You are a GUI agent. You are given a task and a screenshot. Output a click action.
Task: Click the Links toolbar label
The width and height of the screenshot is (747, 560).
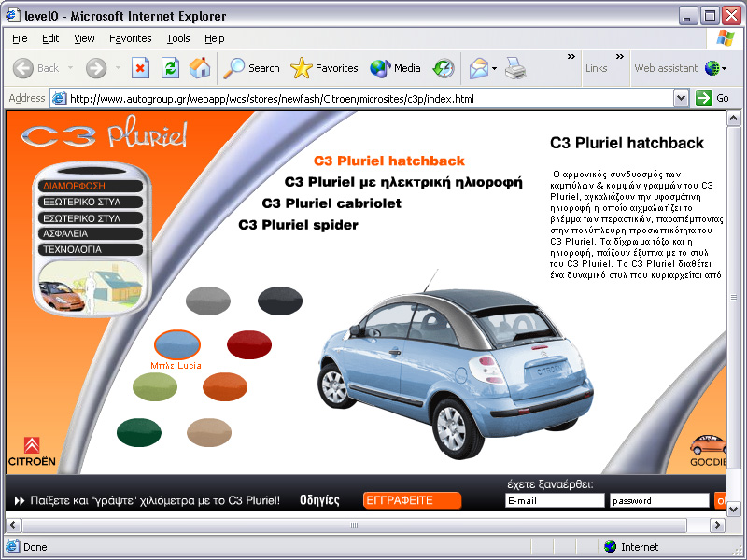[x=596, y=68]
